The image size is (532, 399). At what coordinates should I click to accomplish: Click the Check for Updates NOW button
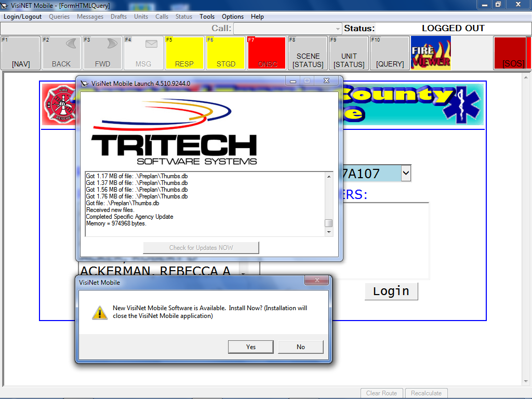pos(201,248)
